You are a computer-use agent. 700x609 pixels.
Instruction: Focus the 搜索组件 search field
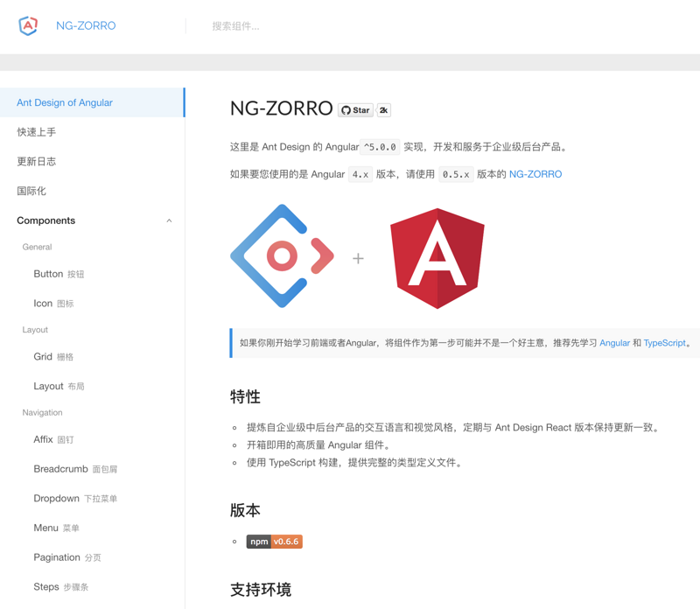coord(235,26)
